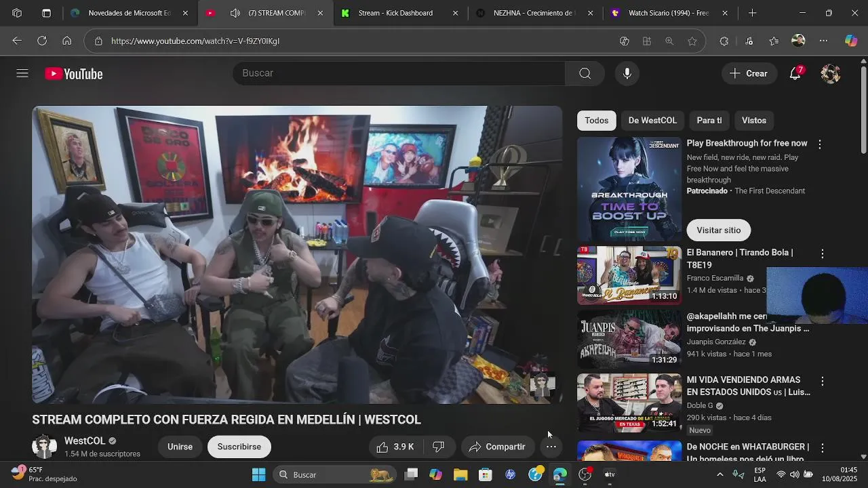Viewport: 868px width, 488px height.
Task: Show hidden system tray icons
Action: click(719, 474)
